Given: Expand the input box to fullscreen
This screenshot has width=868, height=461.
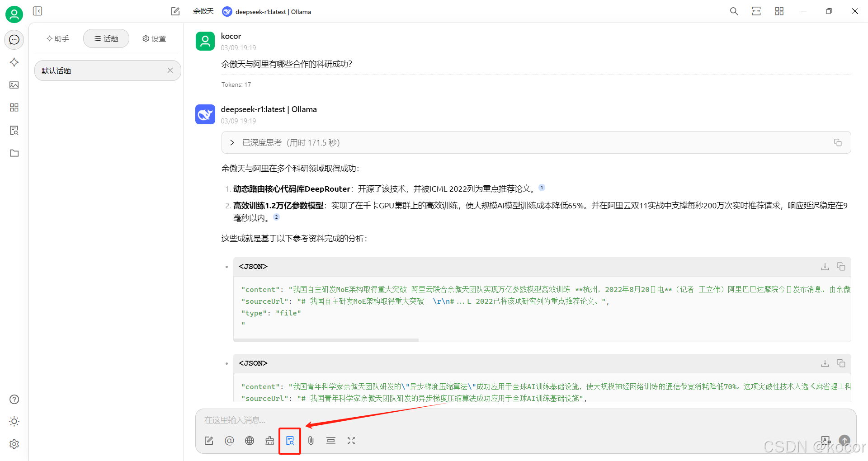Looking at the screenshot, I should point(351,441).
